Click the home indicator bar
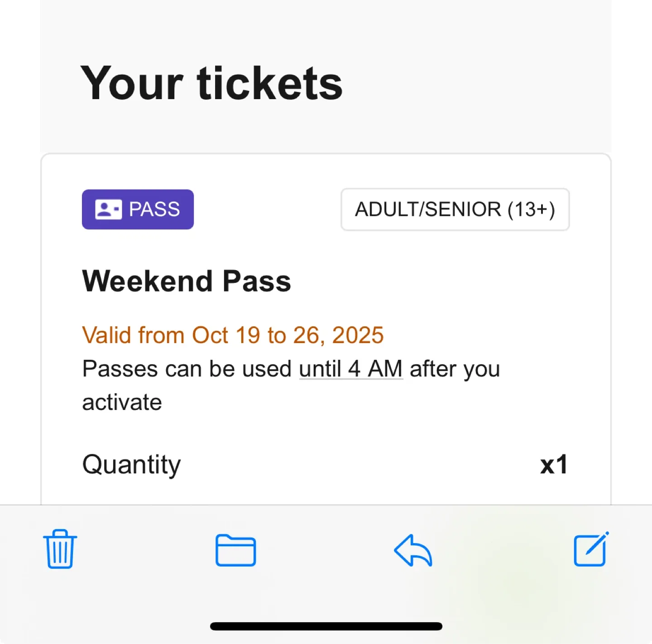The width and height of the screenshot is (652, 644). (326, 626)
